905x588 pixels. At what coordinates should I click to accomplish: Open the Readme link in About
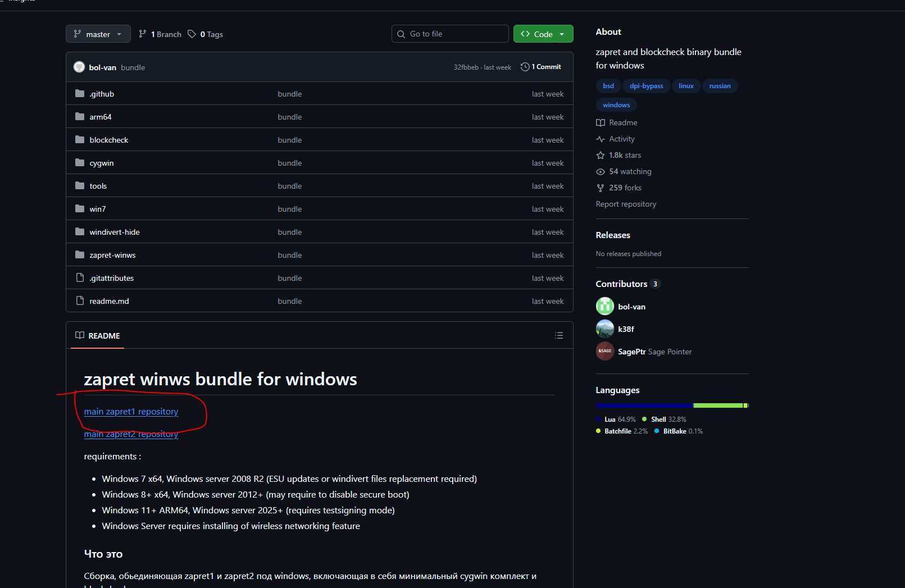pyautogui.click(x=623, y=122)
